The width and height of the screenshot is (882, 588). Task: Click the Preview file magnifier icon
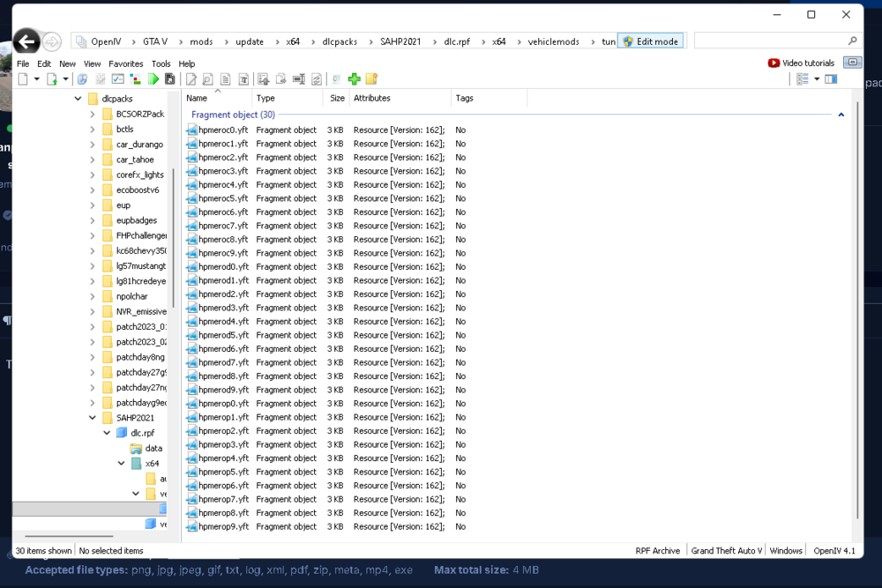(x=208, y=78)
